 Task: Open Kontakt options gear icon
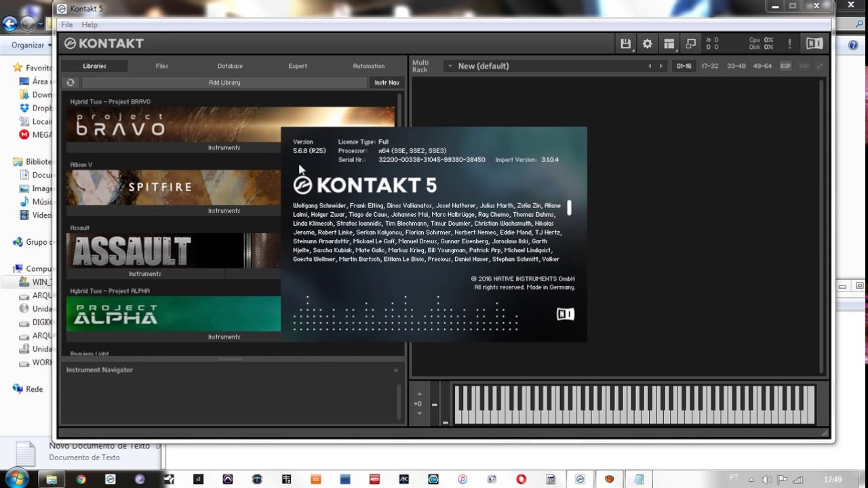[648, 43]
